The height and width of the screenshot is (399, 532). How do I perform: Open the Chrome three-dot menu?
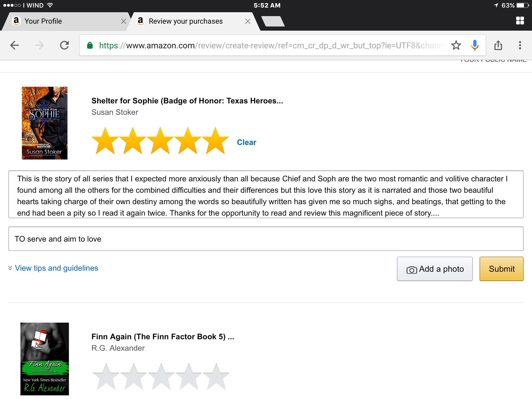tap(520, 45)
